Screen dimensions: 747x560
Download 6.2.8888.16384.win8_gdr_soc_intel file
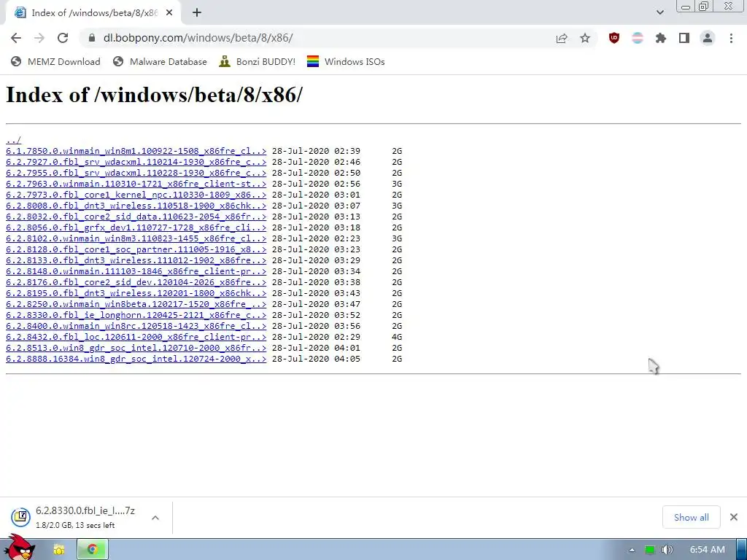pos(136,359)
